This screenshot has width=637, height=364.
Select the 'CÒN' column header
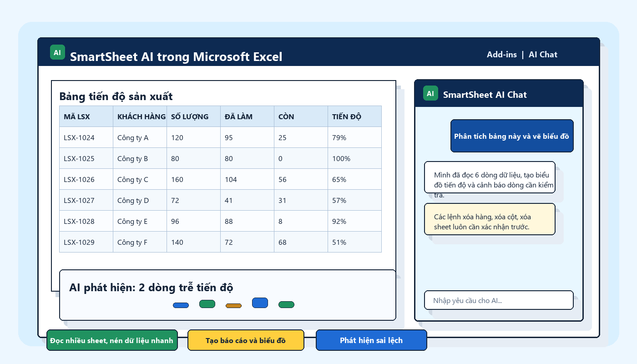pos(301,116)
